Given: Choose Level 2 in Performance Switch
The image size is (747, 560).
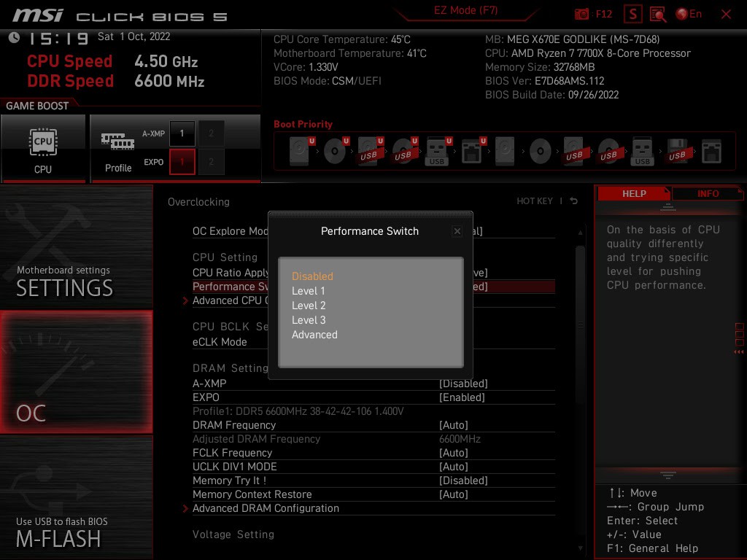Looking at the screenshot, I should (x=309, y=306).
